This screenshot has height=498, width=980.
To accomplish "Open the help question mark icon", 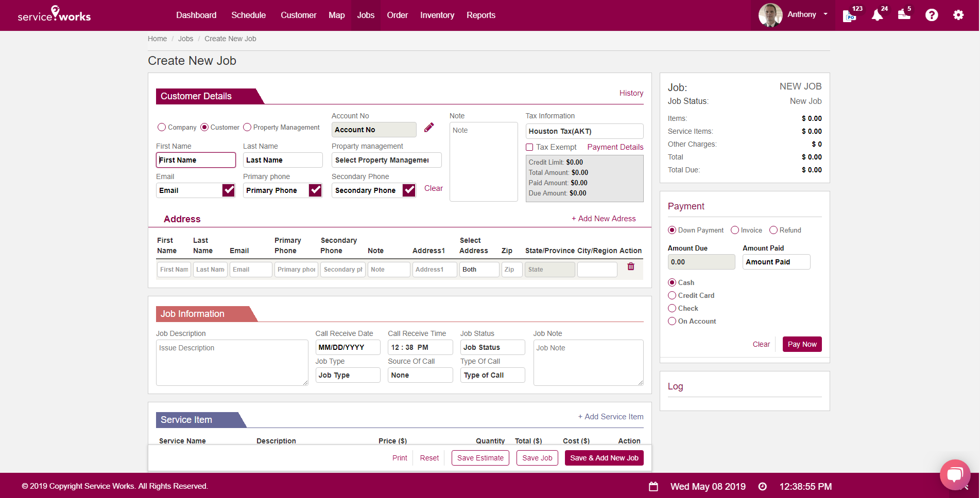I will pos(932,15).
